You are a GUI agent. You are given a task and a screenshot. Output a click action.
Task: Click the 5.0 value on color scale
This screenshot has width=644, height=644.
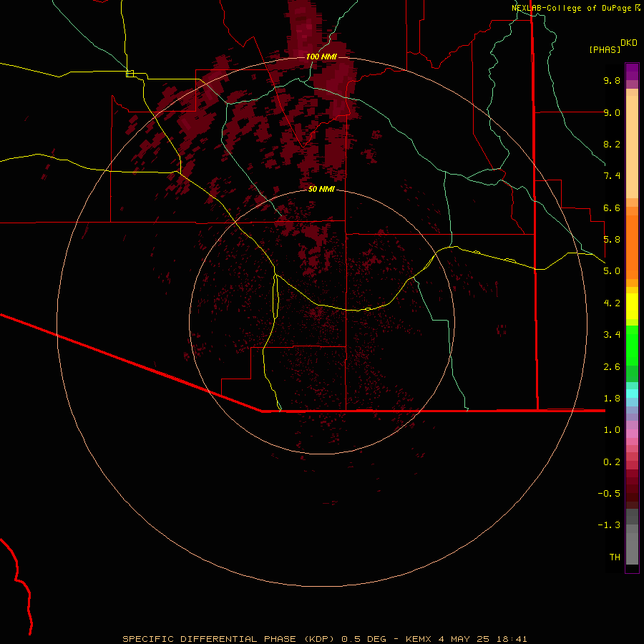[x=612, y=271]
